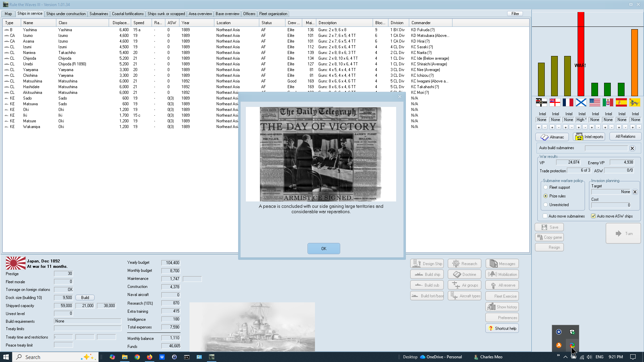Screen dimensions: 644x362
Task: Open the Almanac book
Action: pyautogui.click(x=552, y=137)
